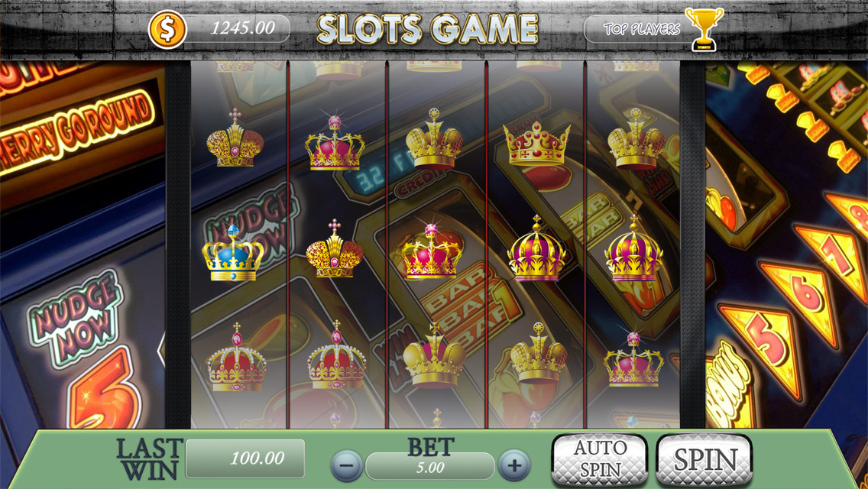Tap the top crown on the first reel
Viewport: 868px width, 489px height.
tap(235, 138)
